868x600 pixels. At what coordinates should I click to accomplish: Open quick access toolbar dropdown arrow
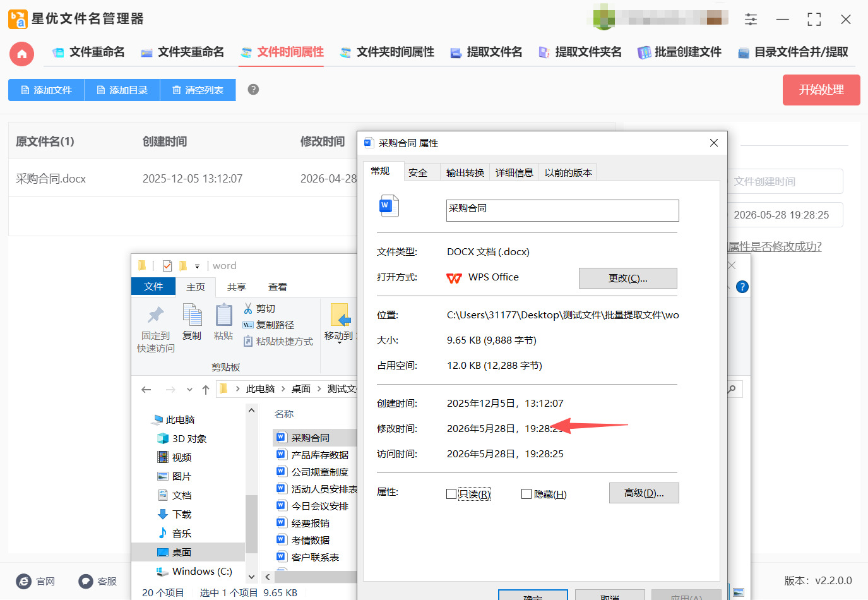tap(197, 267)
